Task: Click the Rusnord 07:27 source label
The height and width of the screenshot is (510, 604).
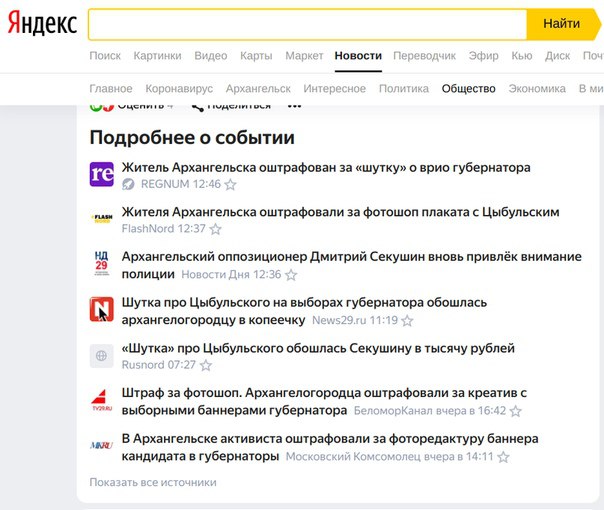Action: 159,364
